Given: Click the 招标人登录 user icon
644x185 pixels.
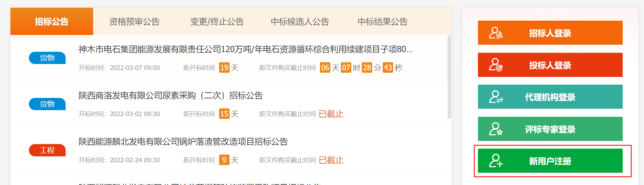Looking at the screenshot, I should 496,33.
